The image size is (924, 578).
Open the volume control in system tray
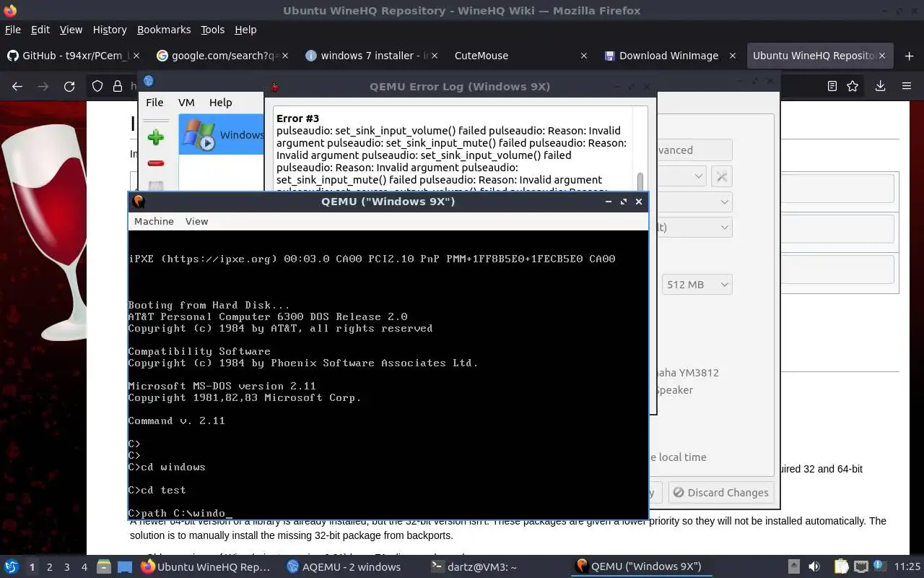[x=814, y=567]
